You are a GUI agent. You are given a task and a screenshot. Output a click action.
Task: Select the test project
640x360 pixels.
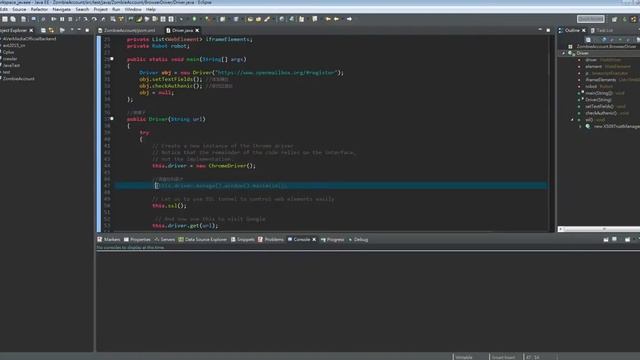[7, 72]
